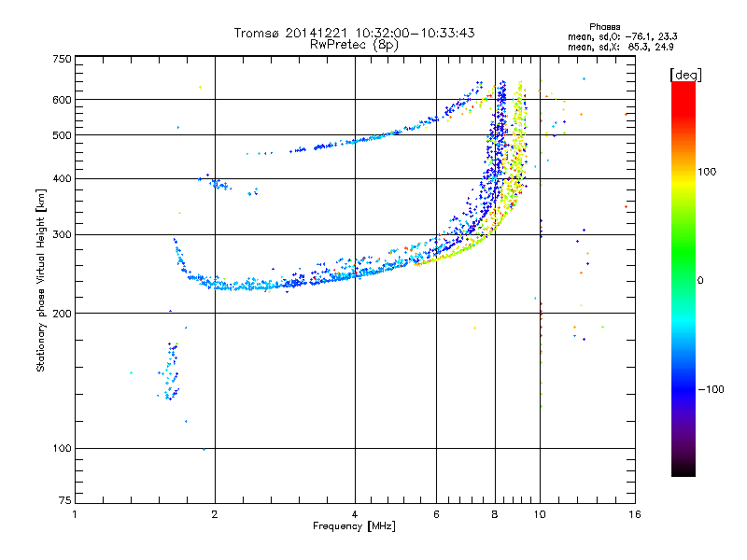Click the plot title "Tromsø 20141221 10:32:00-10:33:43"
747x560 pixels.
click(x=354, y=33)
